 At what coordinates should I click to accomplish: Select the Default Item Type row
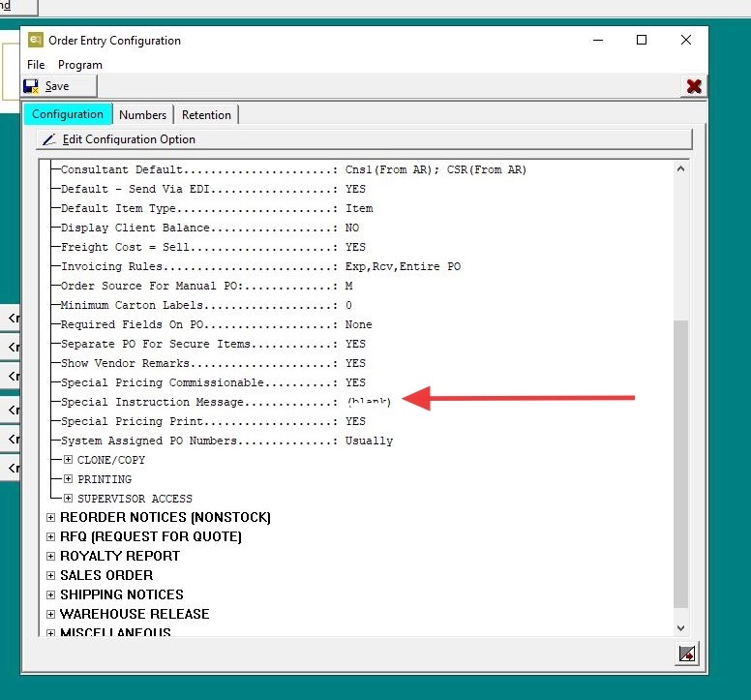217,208
